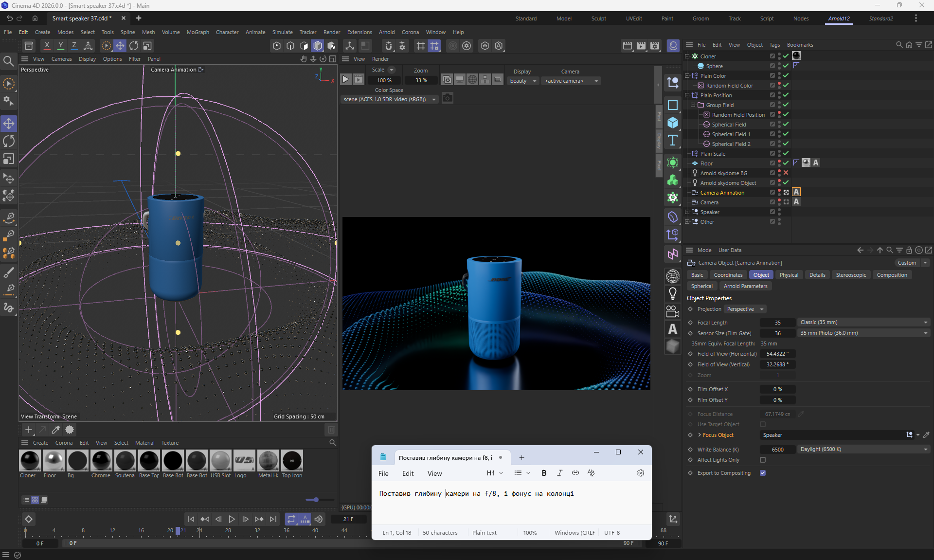Screen dimensions: 934x560
Task: Select the Rotate tool in left toolbar
Action: [x=9, y=142]
